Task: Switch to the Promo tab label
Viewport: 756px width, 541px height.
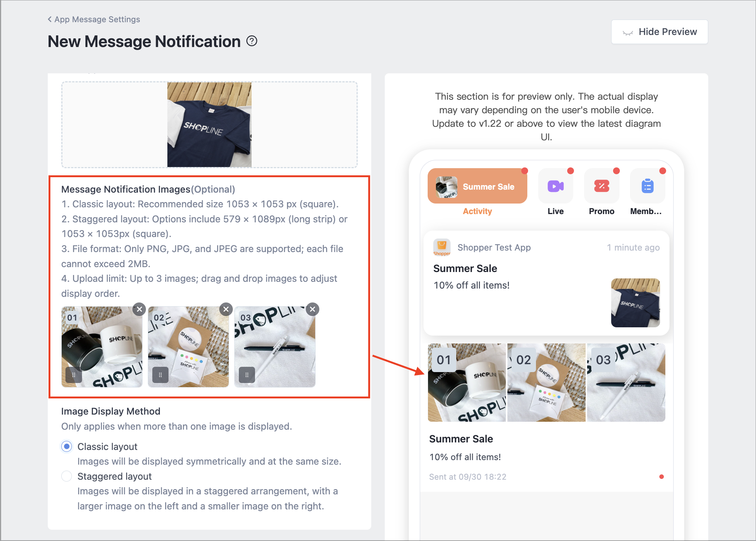Action: pyautogui.click(x=601, y=211)
